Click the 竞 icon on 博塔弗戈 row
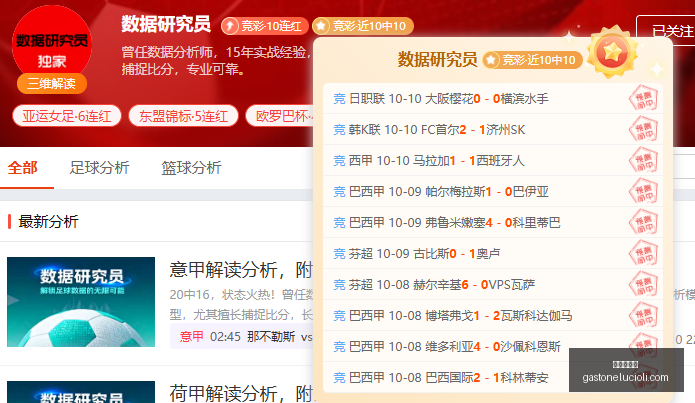This screenshot has width=695, height=403. coord(340,316)
